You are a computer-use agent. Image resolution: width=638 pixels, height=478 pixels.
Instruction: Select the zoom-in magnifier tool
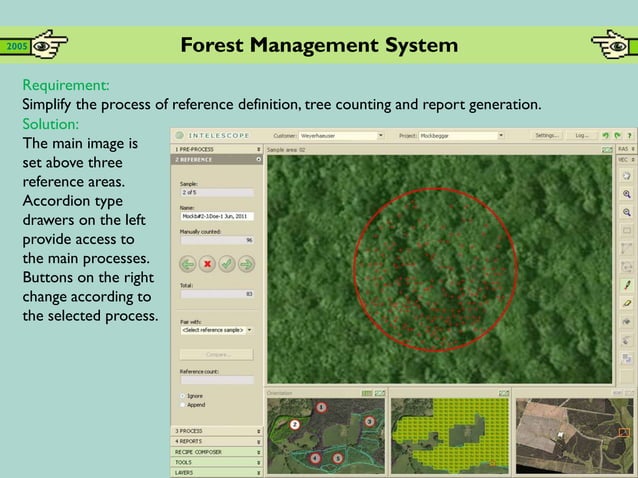[x=627, y=194]
